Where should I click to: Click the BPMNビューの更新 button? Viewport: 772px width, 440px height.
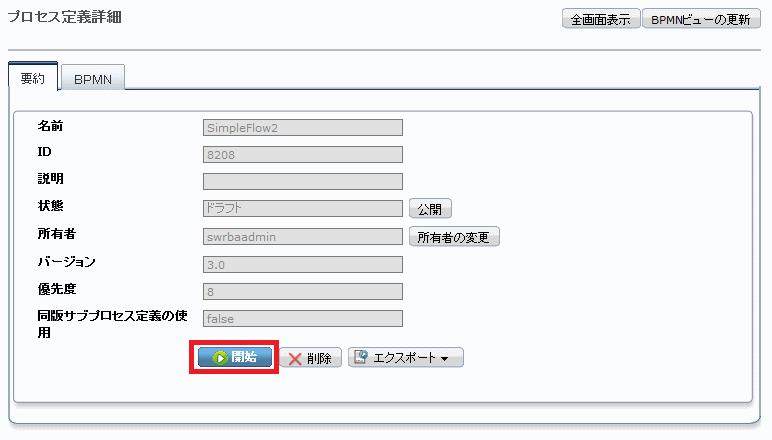coord(701,19)
